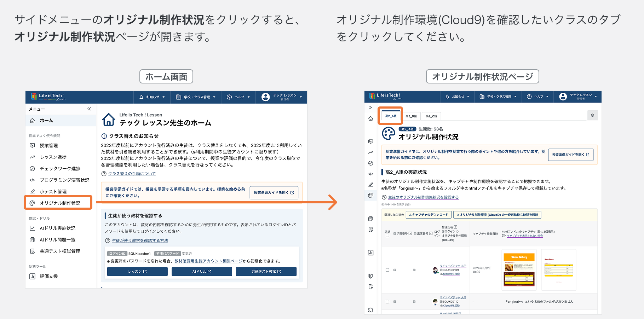Sort by 生徒氏名 using its arrow button
Image resolution: width=644 pixels, height=319 pixels.
coord(455,227)
